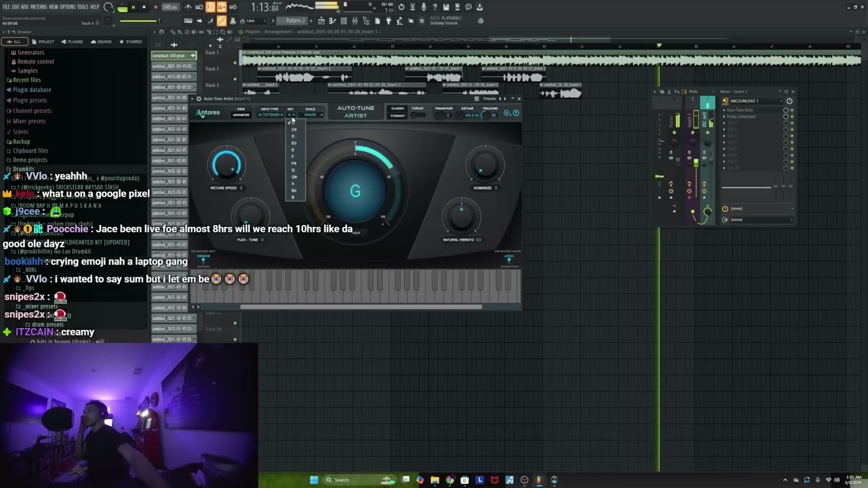Click the Humanize knob
868x488 pixels.
point(484,165)
